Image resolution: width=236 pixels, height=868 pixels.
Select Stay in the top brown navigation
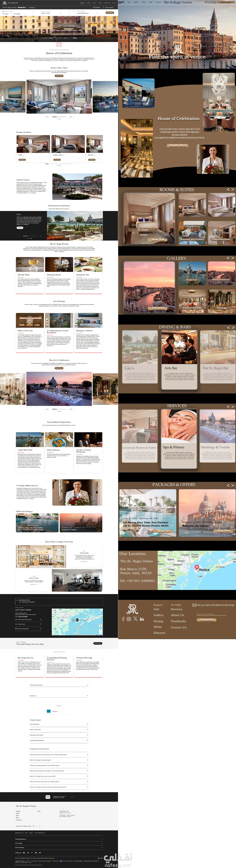pos(129,2)
